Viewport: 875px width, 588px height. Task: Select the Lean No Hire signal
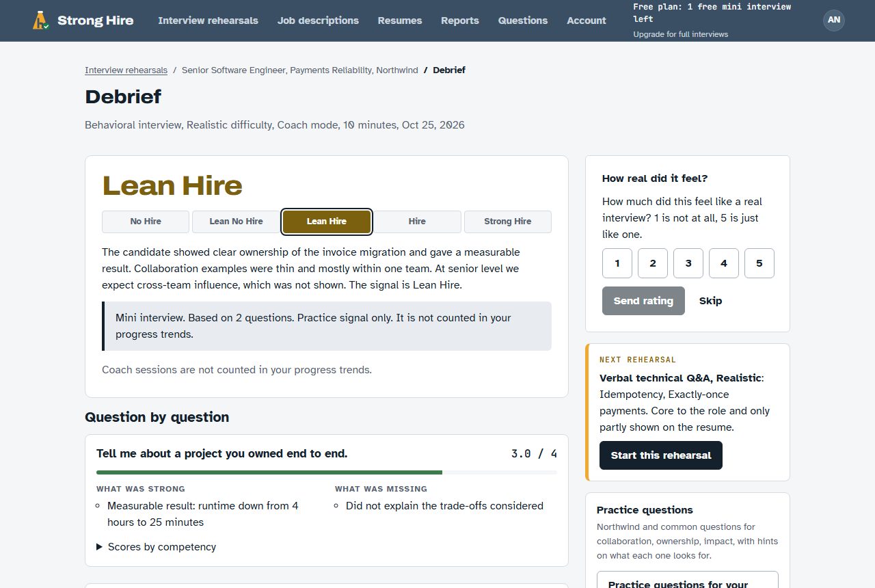(x=236, y=222)
